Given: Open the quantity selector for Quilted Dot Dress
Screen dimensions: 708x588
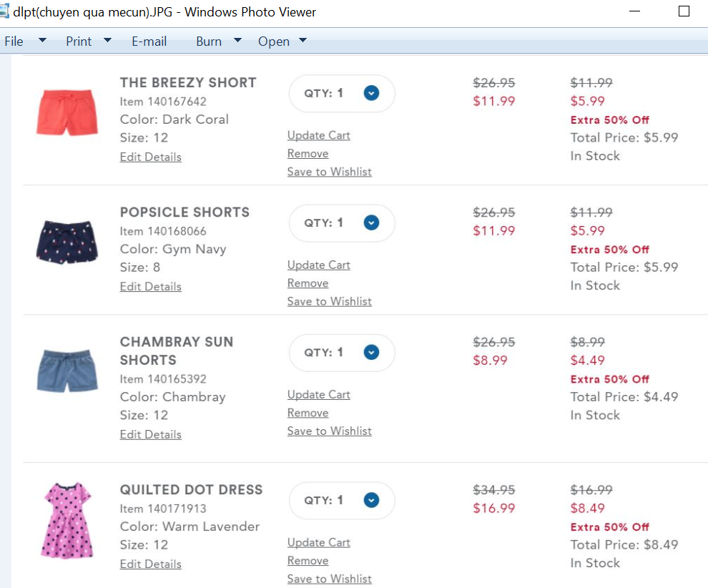Looking at the screenshot, I should point(370,500).
